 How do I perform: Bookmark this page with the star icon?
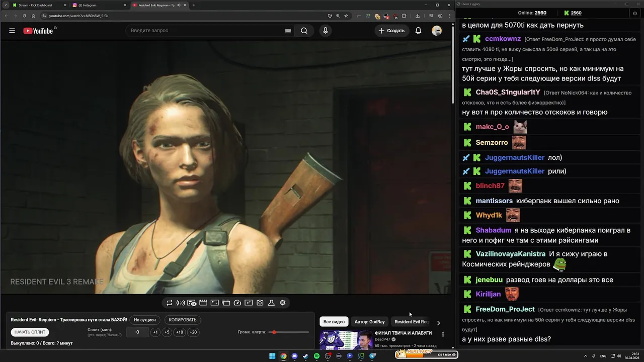pyautogui.click(x=346, y=16)
